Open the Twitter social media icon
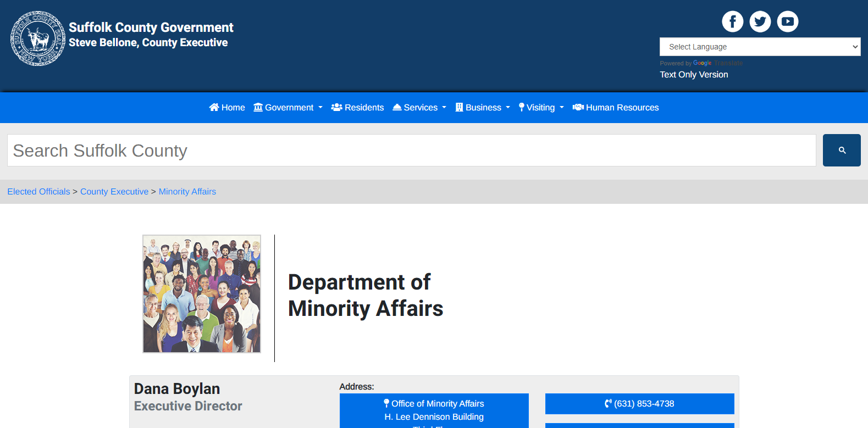868x428 pixels. 760,21
